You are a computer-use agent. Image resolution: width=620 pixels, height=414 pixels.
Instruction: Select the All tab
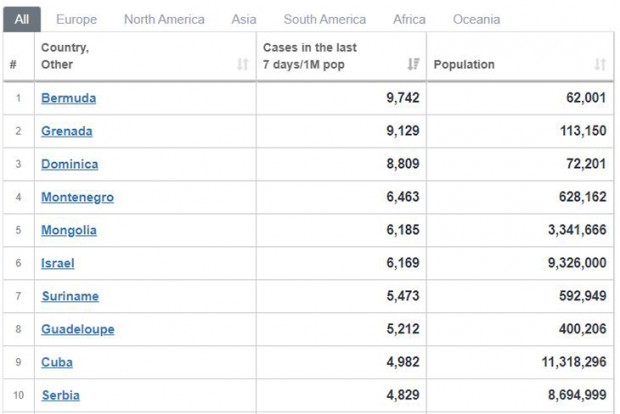pos(21,19)
